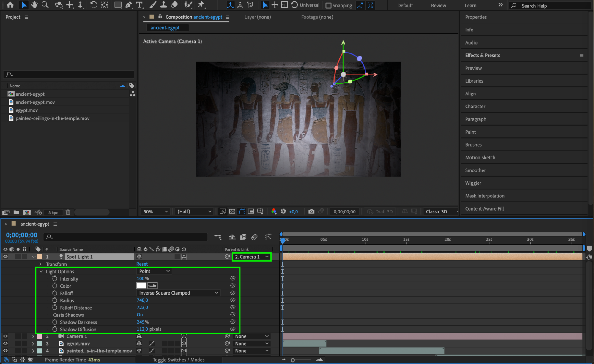The height and width of the screenshot is (364, 594).
Task: Delete selected item with trash icon
Action: (68, 212)
